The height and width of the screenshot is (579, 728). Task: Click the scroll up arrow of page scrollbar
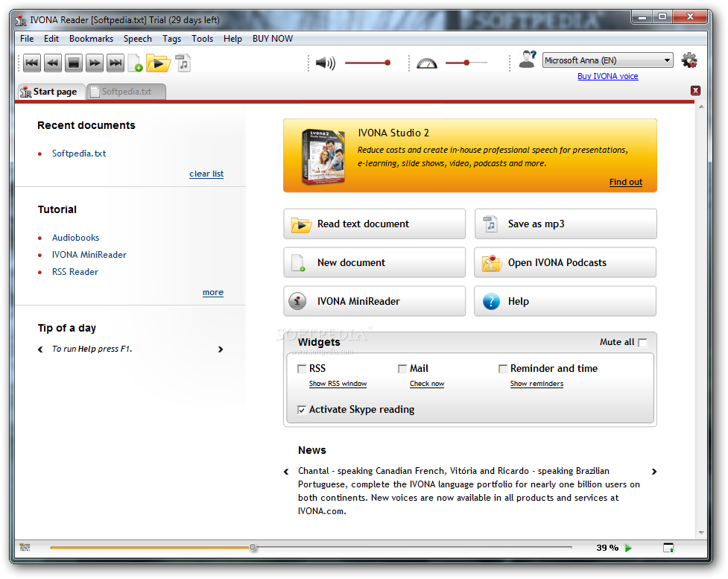click(x=701, y=107)
